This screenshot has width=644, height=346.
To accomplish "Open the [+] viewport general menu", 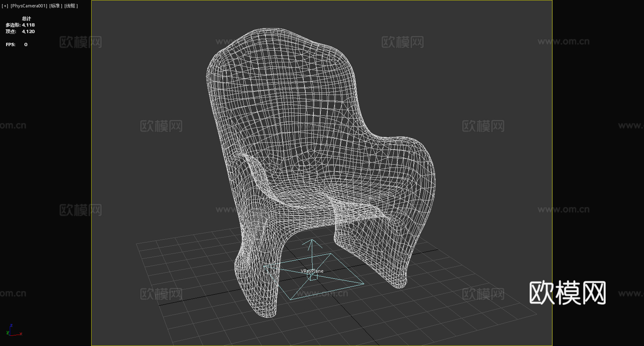I will 5,6.
